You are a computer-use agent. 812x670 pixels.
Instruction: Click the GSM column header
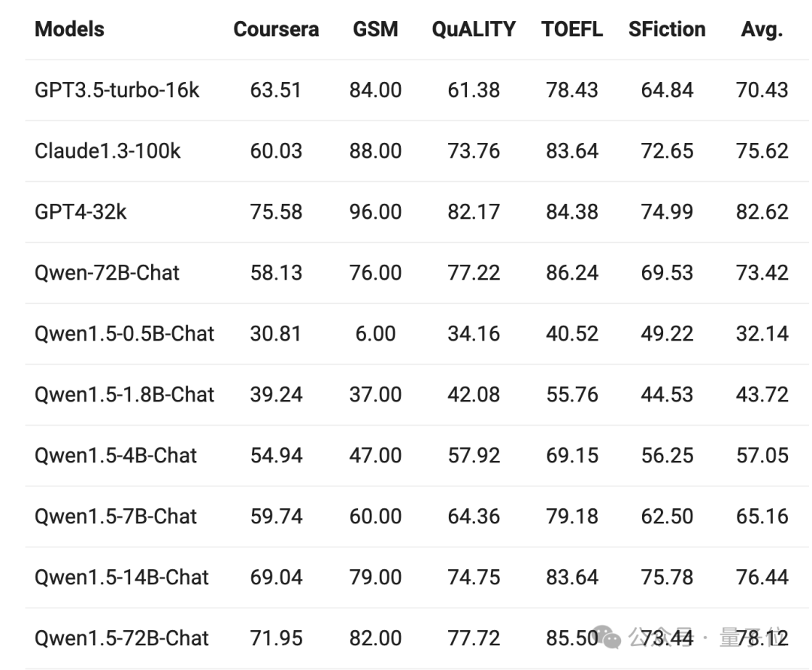(375, 29)
